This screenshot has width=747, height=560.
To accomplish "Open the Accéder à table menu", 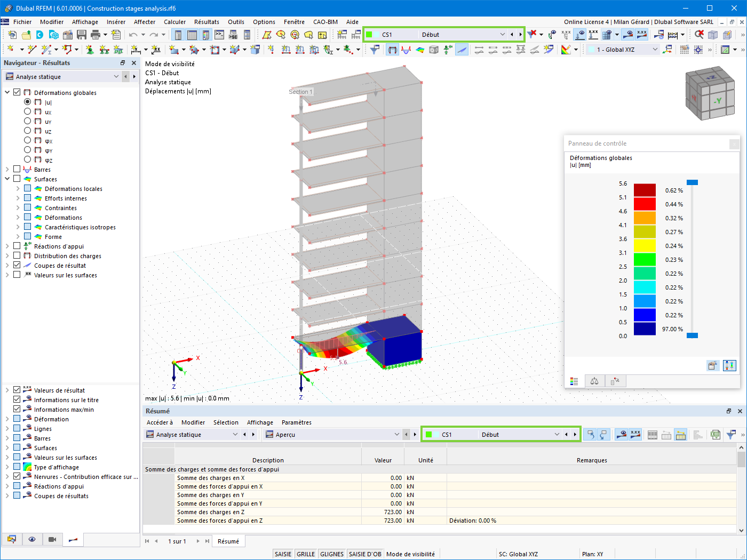I will 160,422.
